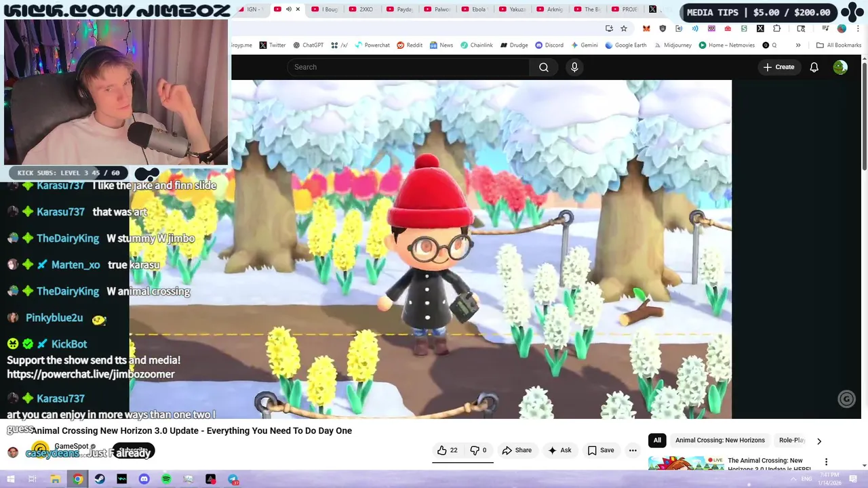Open the Chrome profile avatar
The image size is (868, 488).
coord(842,28)
